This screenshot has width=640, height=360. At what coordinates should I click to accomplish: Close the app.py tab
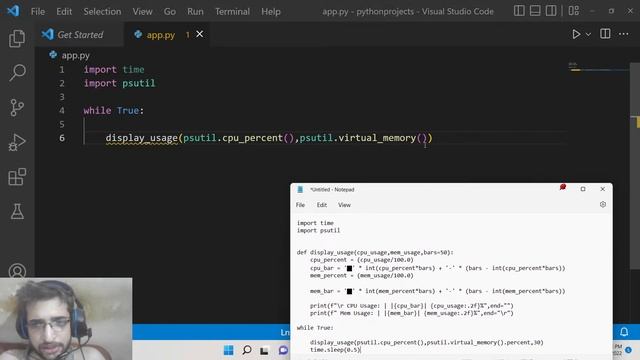click(200, 34)
